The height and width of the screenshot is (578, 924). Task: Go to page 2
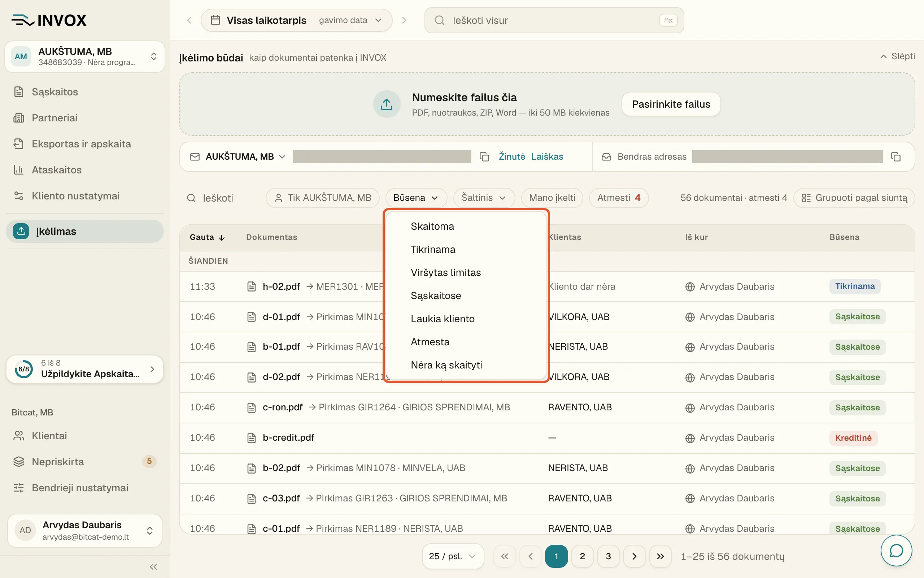[x=582, y=556]
